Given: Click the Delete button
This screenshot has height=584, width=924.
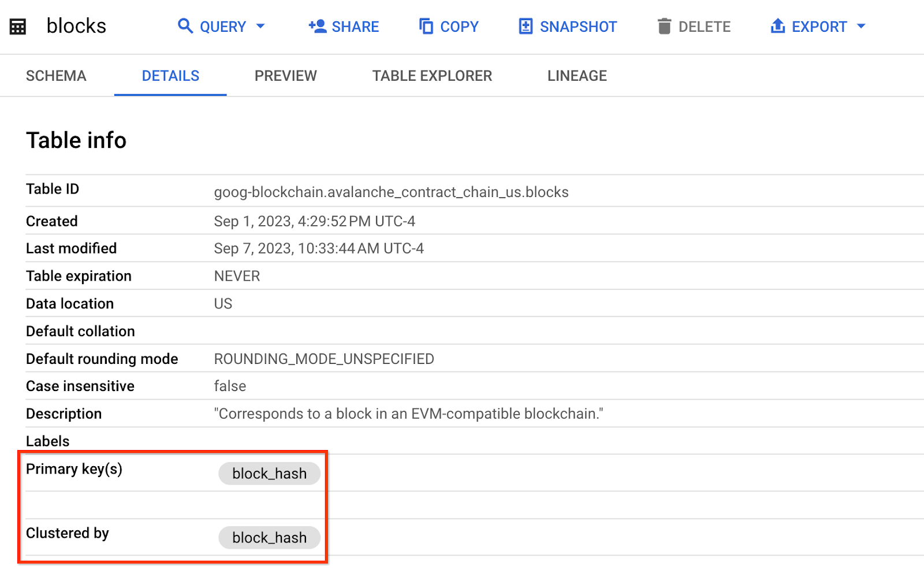Looking at the screenshot, I should 693,26.
